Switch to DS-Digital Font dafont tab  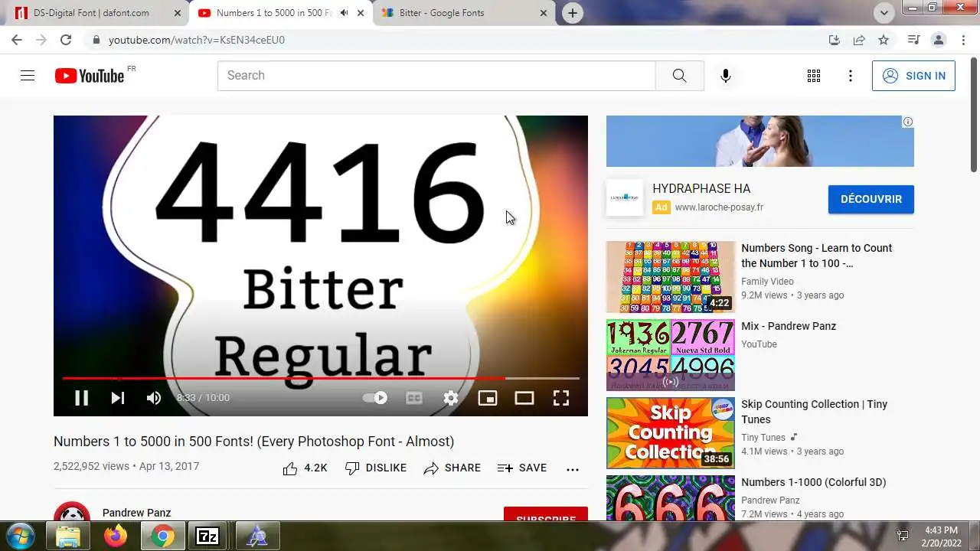(x=91, y=13)
